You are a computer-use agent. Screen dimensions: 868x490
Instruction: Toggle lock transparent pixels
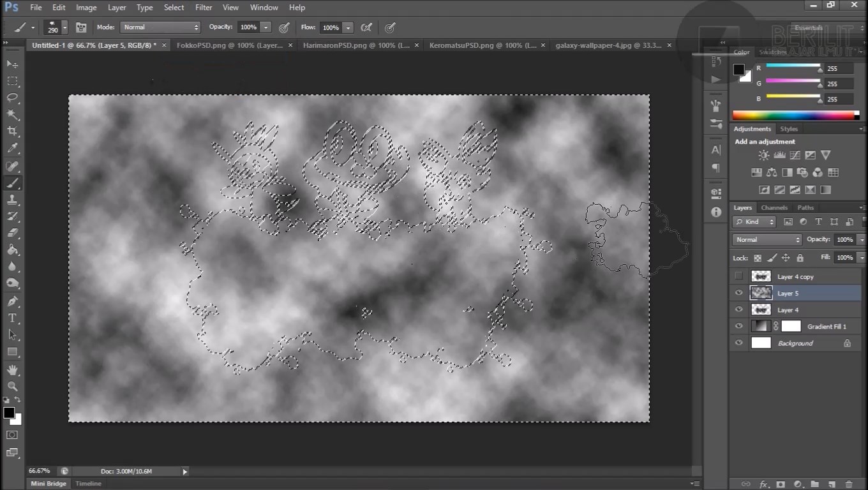coord(758,258)
